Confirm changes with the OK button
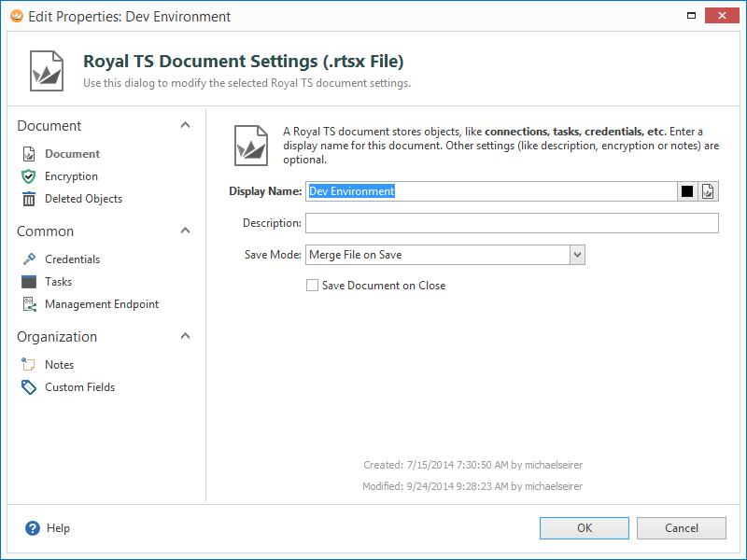 point(585,528)
